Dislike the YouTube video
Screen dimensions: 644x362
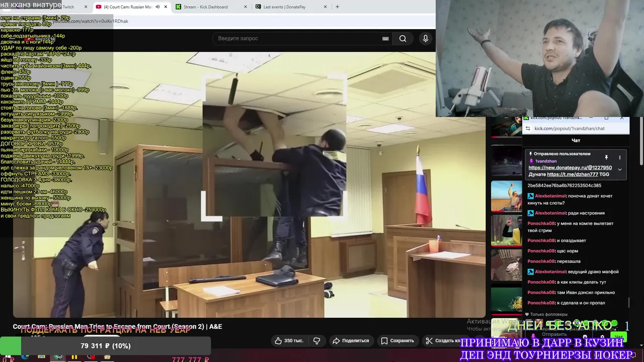(316, 340)
